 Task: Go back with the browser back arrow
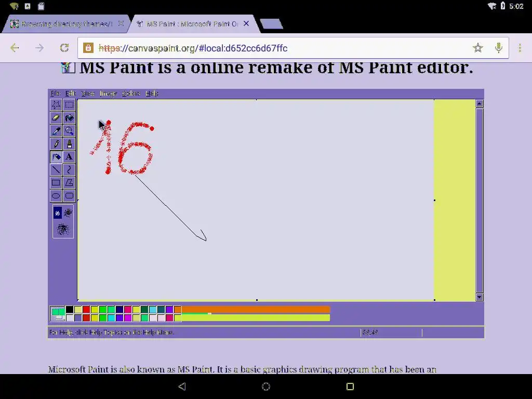tap(15, 48)
